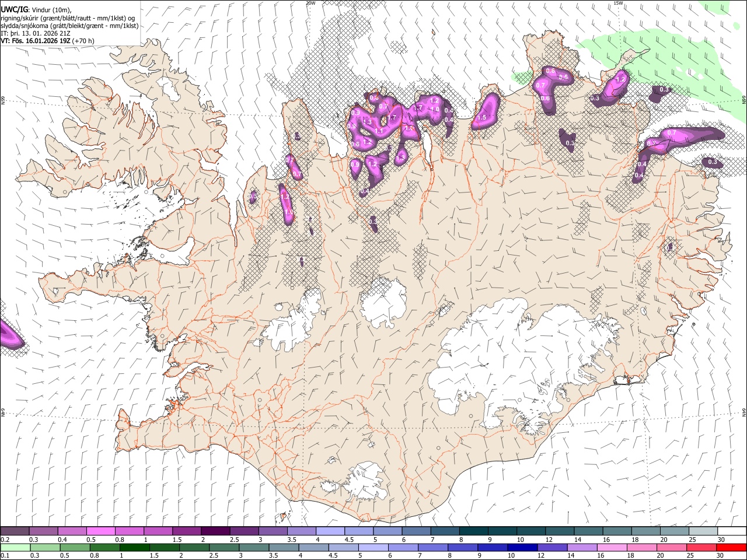The height and width of the screenshot is (560, 747).
Task: Click the upper legend swatch between 1.5 and 2
Action: (x=187, y=531)
